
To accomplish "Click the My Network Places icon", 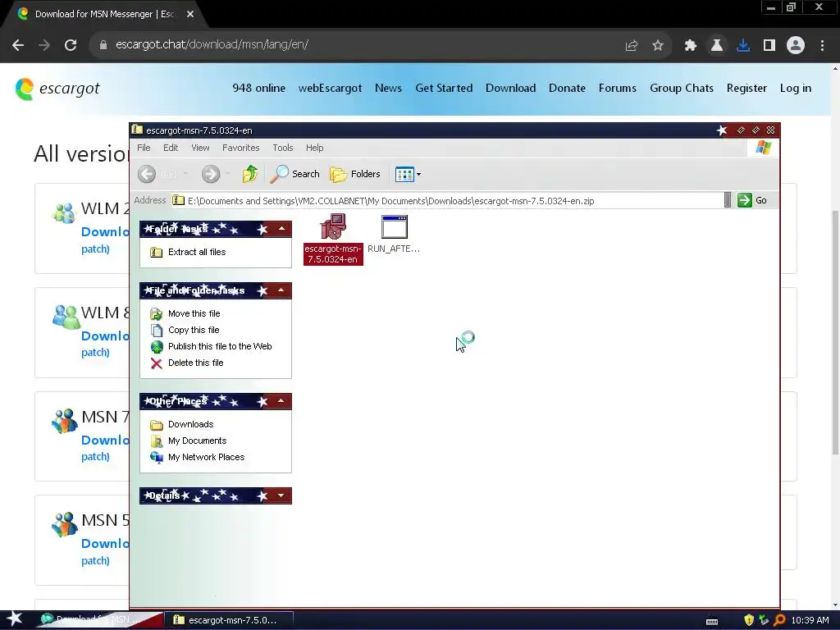I will (x=157, y=458).
